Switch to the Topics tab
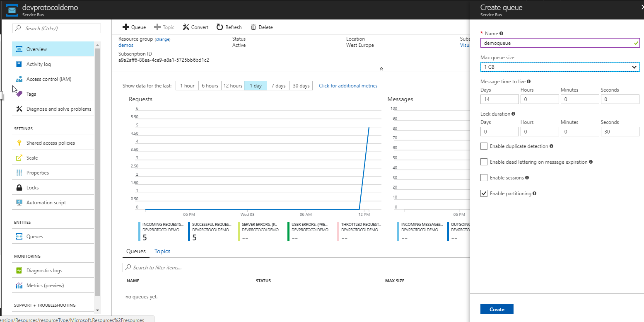The image size is (644, 322). point(162,252)
